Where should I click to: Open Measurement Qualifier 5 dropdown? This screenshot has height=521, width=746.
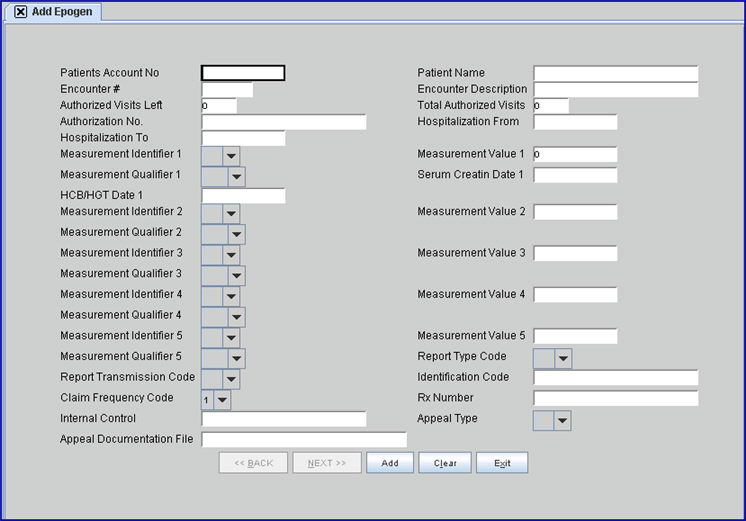point(223,358)
